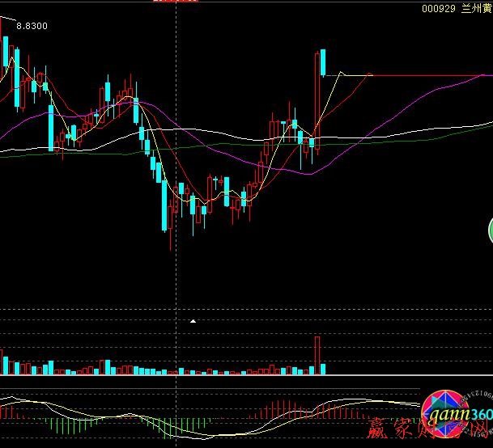Click the 兰州黄 stock name text
Viewport: 493px width, 448px height.
[x=476, y=9]
